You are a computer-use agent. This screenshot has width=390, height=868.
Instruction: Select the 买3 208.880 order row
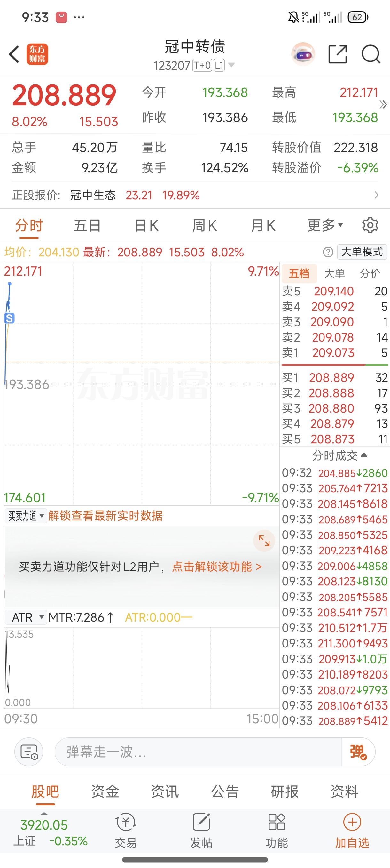tap(335, 408)
